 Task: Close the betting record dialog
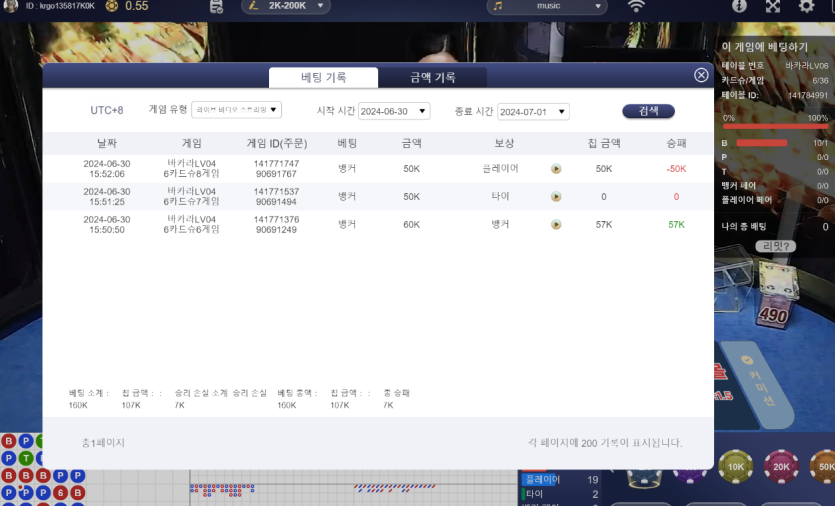pyautogui.click(x=701, y=75)
